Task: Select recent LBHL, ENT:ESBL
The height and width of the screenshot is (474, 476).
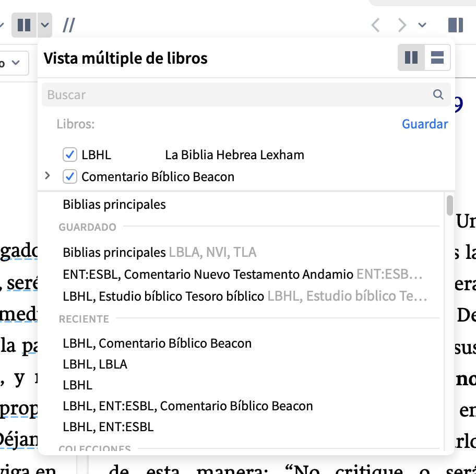Action: pyautogui.click(x=108, y=427)
